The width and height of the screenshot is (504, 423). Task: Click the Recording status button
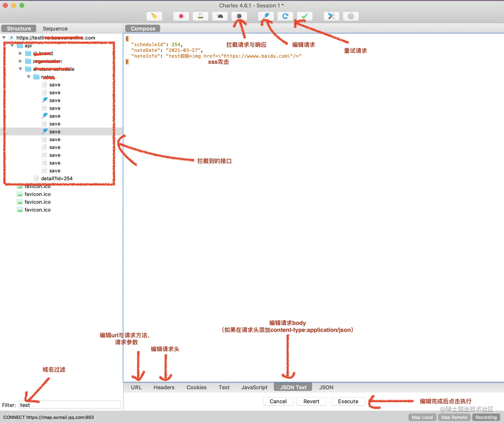click(x=486, y=417)
